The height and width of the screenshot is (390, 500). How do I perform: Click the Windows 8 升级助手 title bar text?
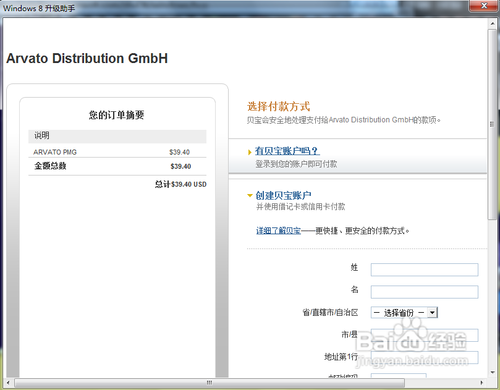tap(39, 8)
